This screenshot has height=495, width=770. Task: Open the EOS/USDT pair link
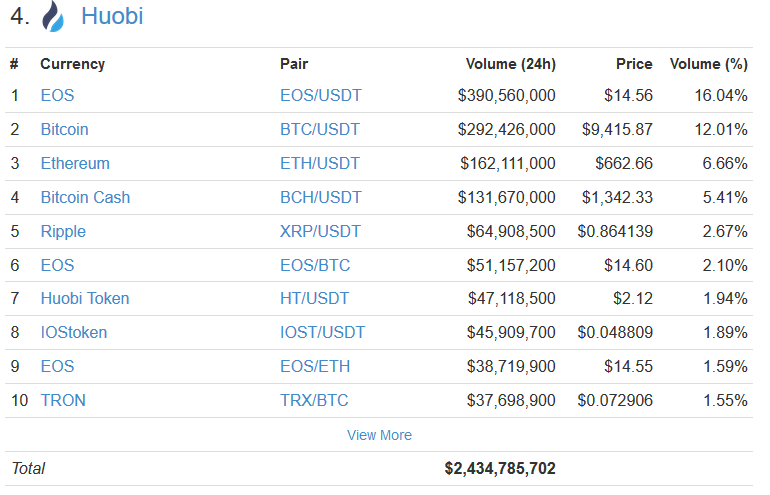point(321,95)
